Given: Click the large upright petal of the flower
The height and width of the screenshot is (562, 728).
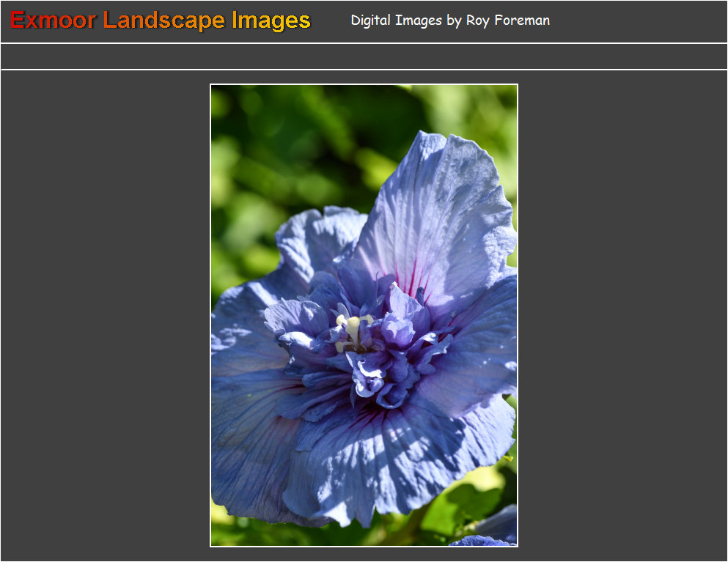Looking at the screenshot, I should click(440, 212).
